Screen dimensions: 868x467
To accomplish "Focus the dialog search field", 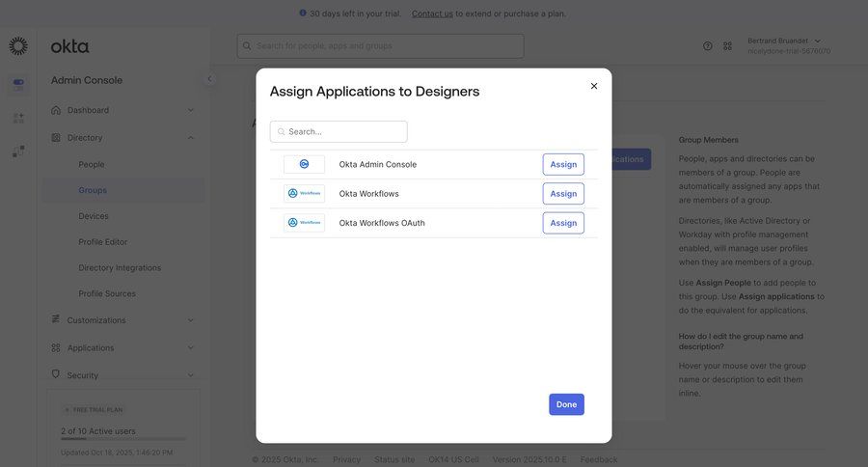I will [x=339, y=132].
